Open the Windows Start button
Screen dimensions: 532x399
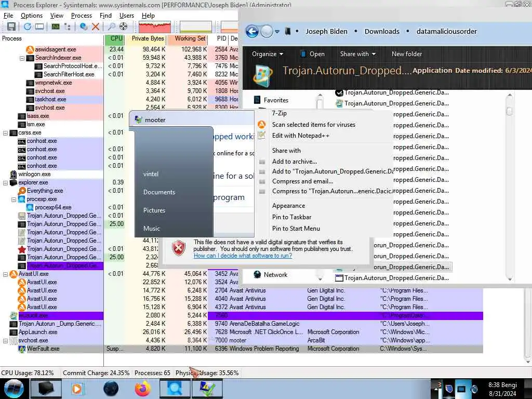(14, 389)
